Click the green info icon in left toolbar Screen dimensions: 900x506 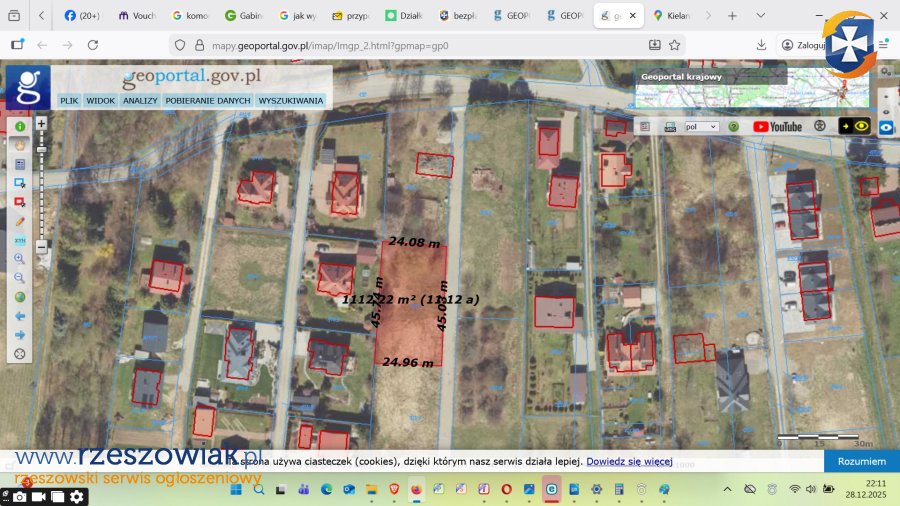click(19, 127)
